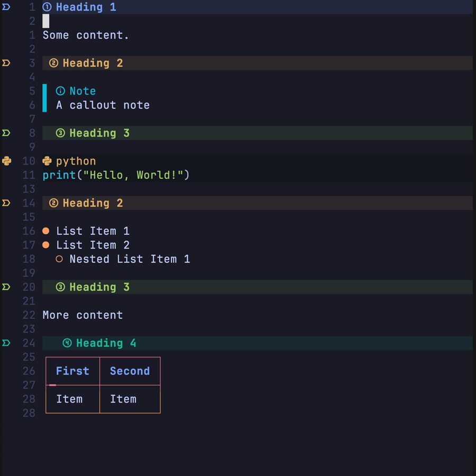Viewport: 476px width, 476px height.
Task: Click the green gutter sign on line 20
Action: (6, 287)
